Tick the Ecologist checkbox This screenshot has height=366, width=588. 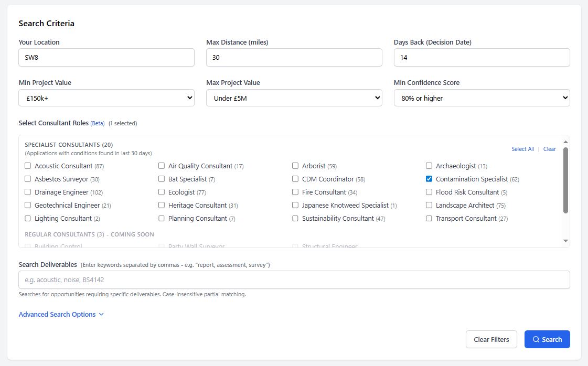point(162,192)
